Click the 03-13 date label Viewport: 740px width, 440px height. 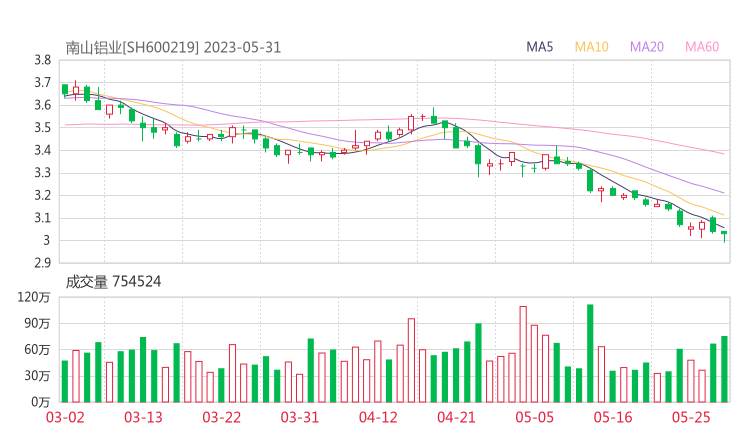tap(143, 417)
